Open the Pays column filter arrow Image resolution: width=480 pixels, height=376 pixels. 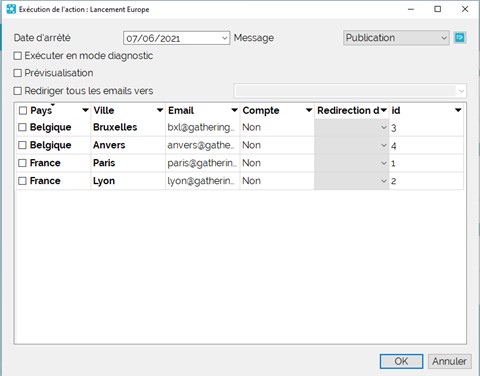pyautogui.click(x=85, y=110)
